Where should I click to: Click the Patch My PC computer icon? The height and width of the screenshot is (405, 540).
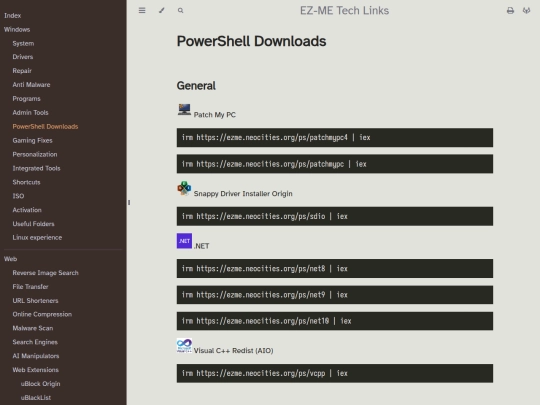(x=184, y=110)
